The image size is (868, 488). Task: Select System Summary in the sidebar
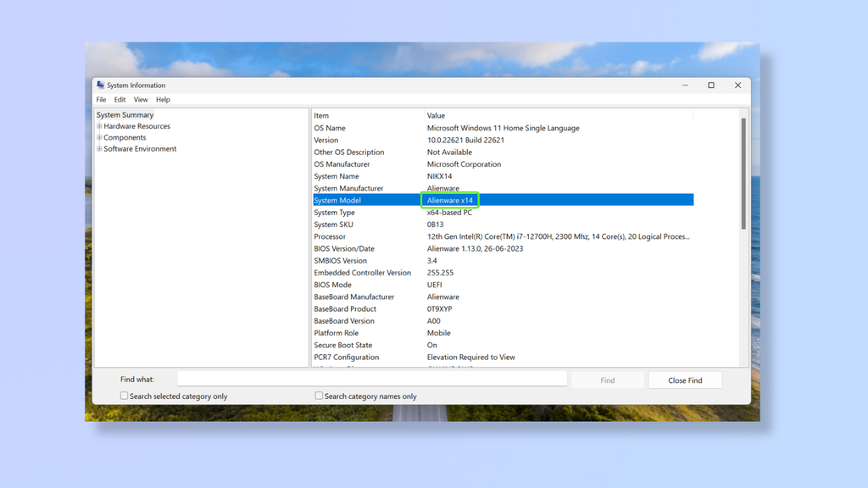[x=124, y=114]
